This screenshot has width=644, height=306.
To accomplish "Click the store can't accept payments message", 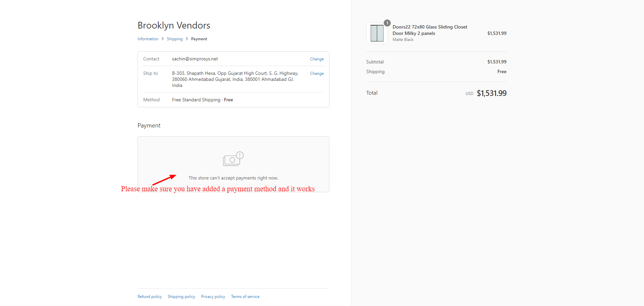I will pos(233,178).
